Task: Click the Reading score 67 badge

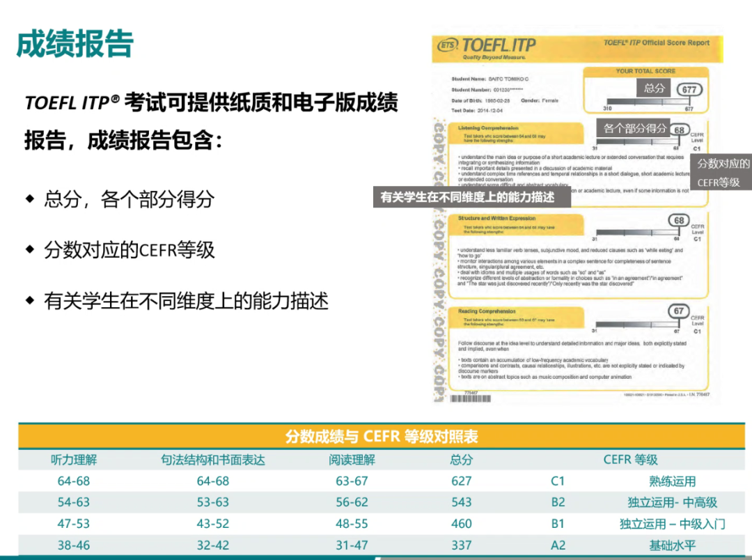Action: 679,311
